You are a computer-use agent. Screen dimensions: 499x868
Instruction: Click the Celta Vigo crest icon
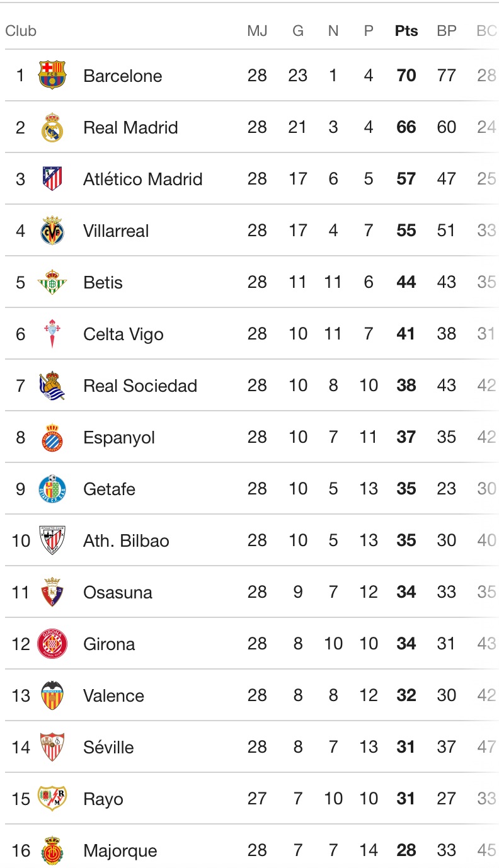52,334
